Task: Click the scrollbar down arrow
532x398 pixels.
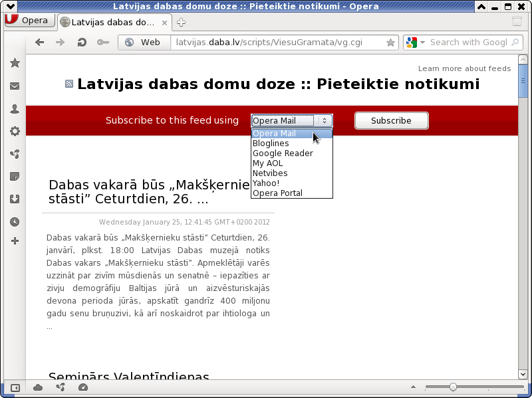Action: (523, 374)
